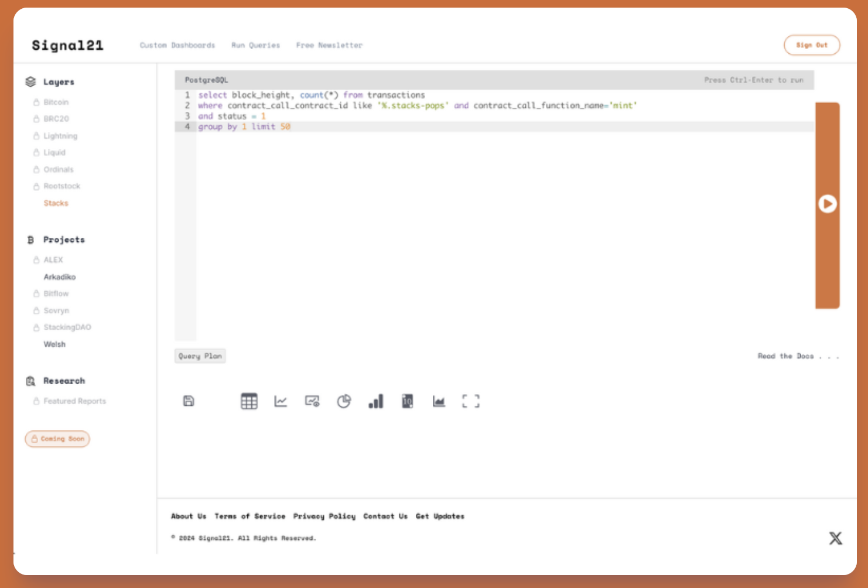Open the Arkadiko project
Viewport: 868px width, 588px height.
[60, 276]
